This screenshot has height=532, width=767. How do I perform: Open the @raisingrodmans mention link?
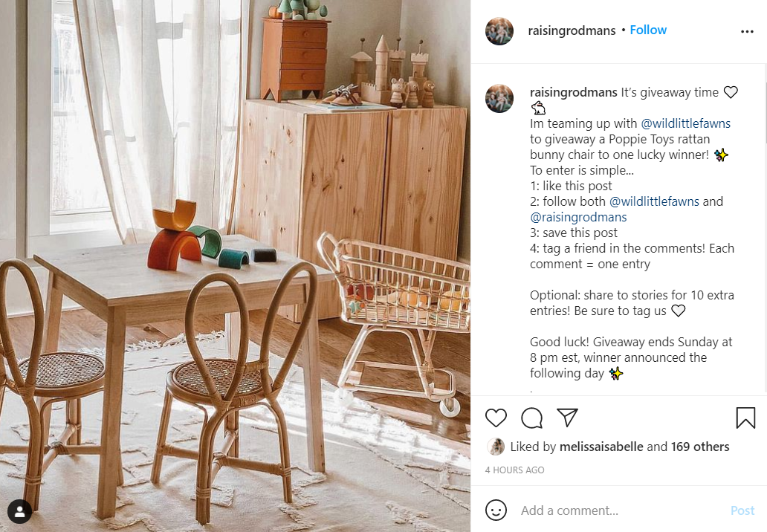pos(578,217)
